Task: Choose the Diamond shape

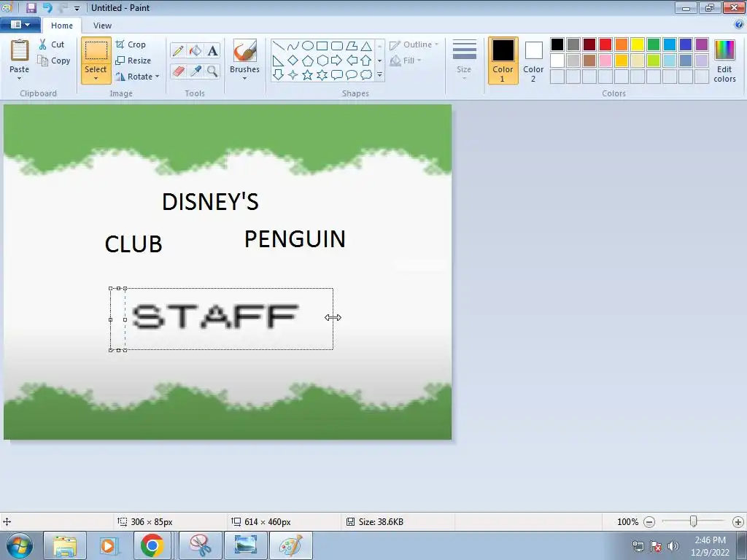Action: click(x=293, y=61)
